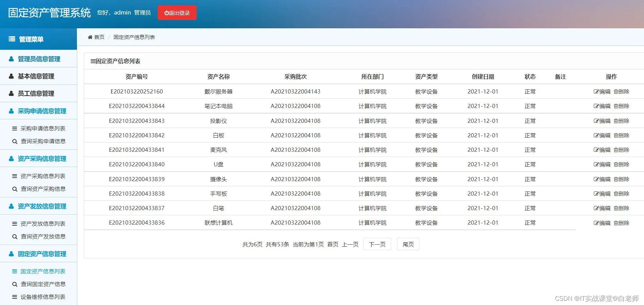Open 查询固定资产信息 menu item
The height and width of the screenshot is (305, 644).
pyautogui.click(x=43, y=284)
